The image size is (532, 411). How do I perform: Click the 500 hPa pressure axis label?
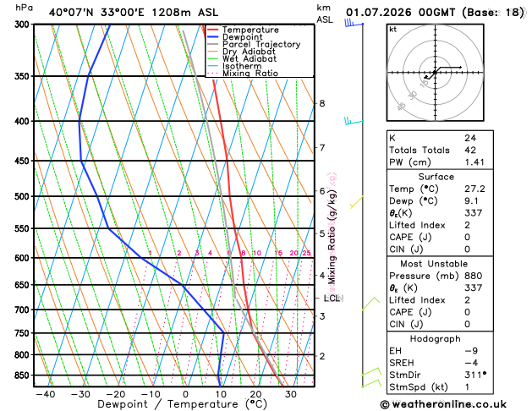point(24,197)
